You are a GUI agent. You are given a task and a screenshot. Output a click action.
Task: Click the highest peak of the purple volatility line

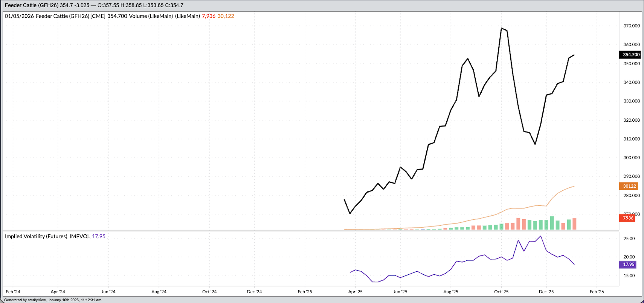coord(541,236)
